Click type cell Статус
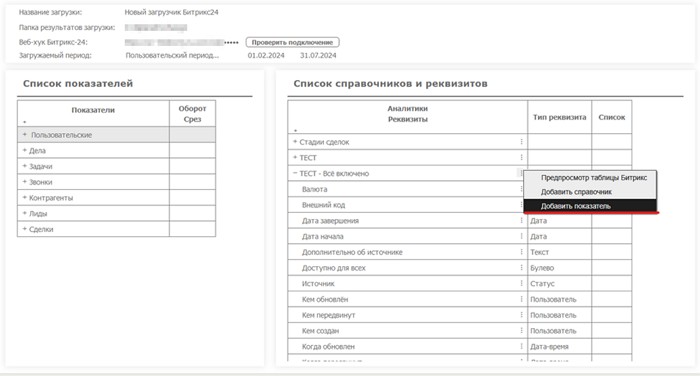 [x=559, y=284]
